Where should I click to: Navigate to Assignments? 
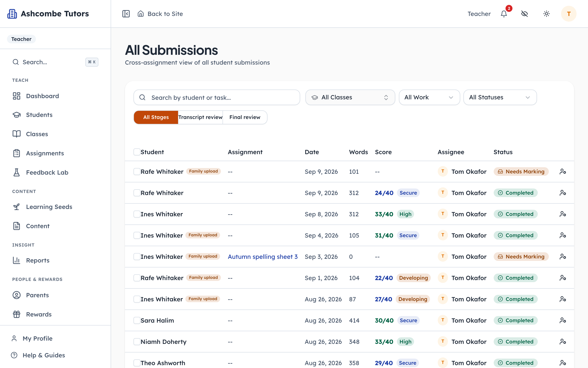(55, 153)
